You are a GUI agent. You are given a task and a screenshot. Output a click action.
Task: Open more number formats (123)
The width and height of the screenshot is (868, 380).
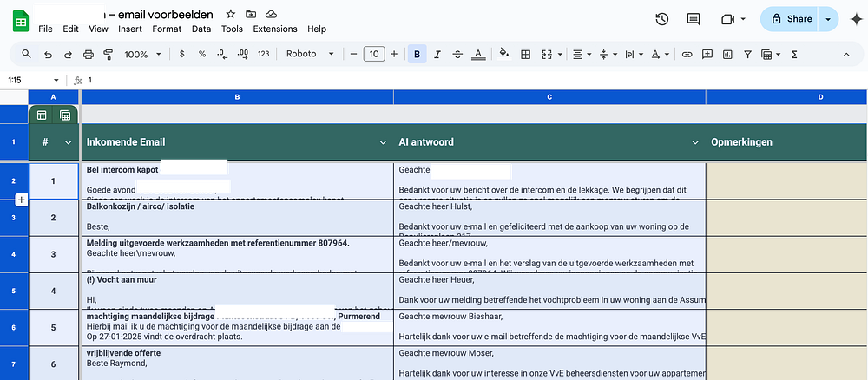click(264, 54)
